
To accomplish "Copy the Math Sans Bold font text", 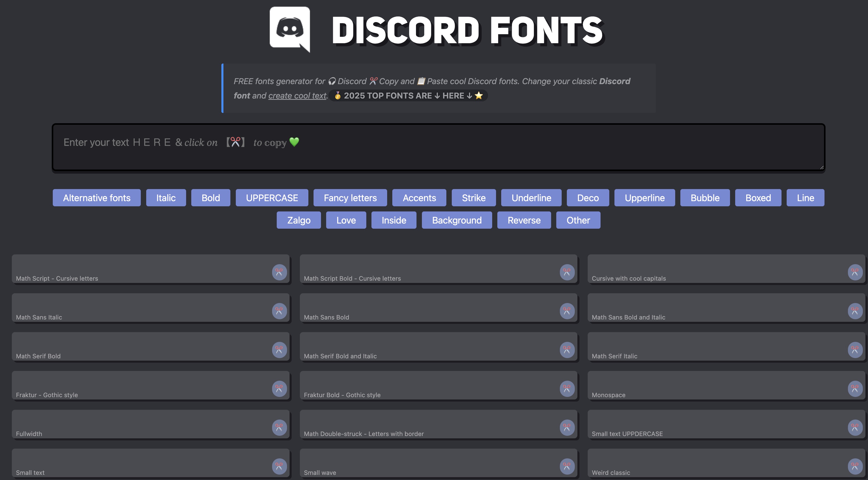I will click(x=567, y=311).
